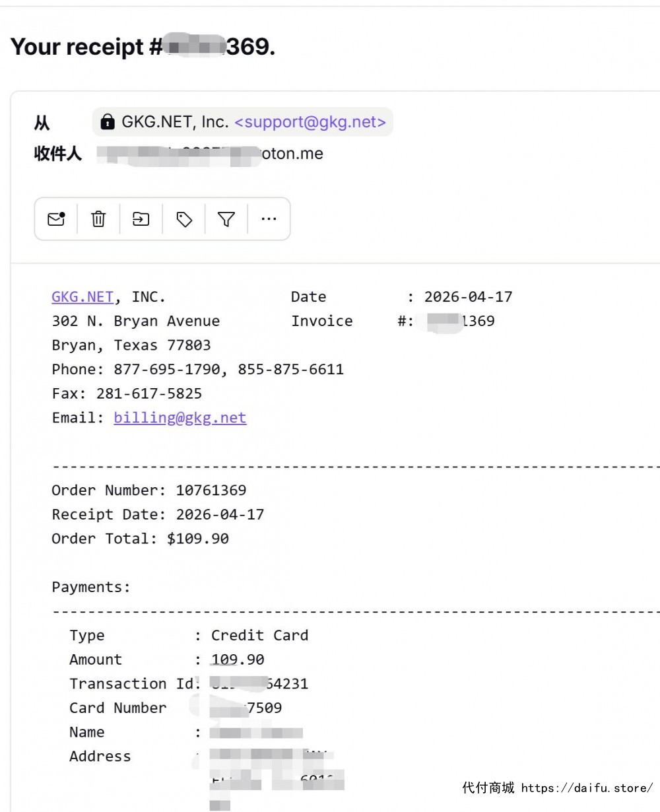
Task: Select the GKG.NET, Inc. sender name
Action: [175, 122]
